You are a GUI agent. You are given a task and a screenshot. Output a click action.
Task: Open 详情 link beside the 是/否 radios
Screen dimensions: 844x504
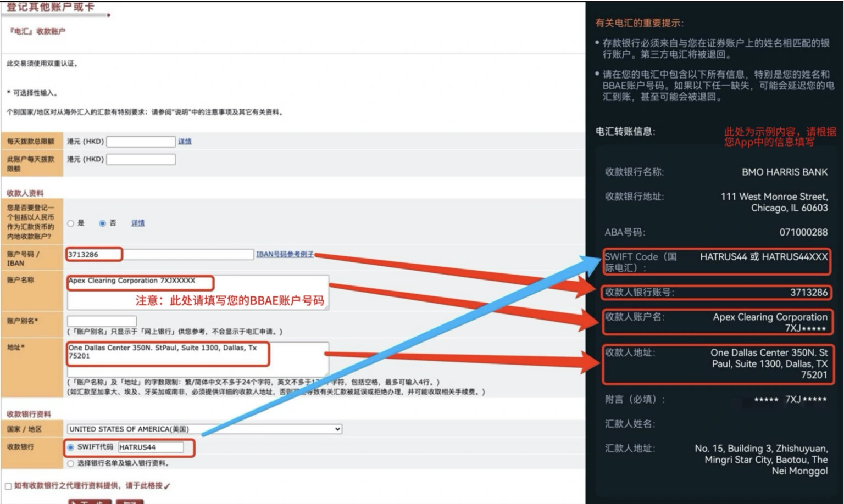(x=138, y=223)
